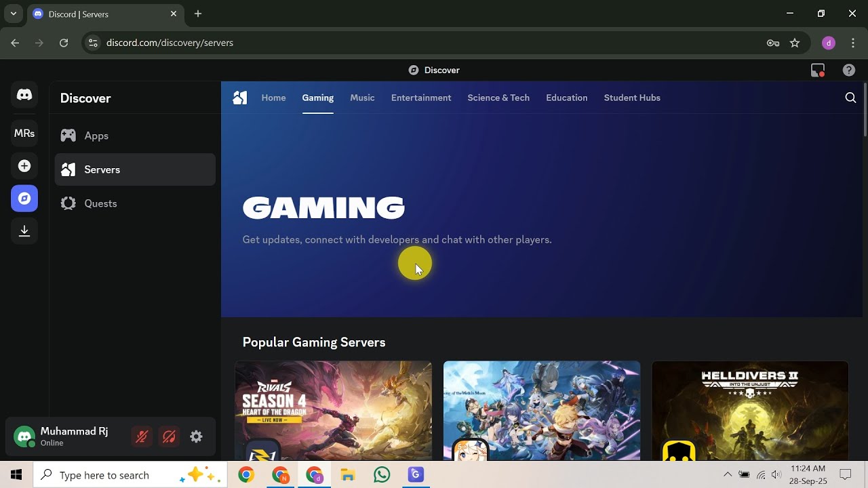
Task: Open the Chrome three-dot menu
Action: (853, 43)
